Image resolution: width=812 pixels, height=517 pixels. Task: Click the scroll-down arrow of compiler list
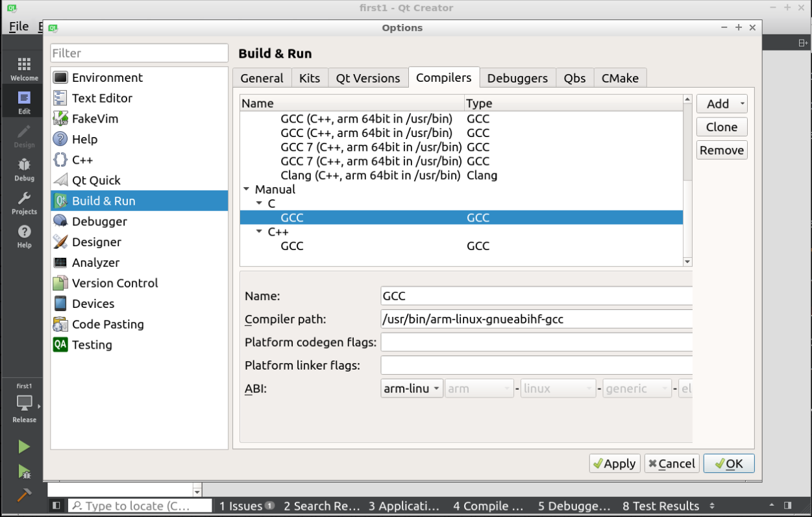pos(688,262)
